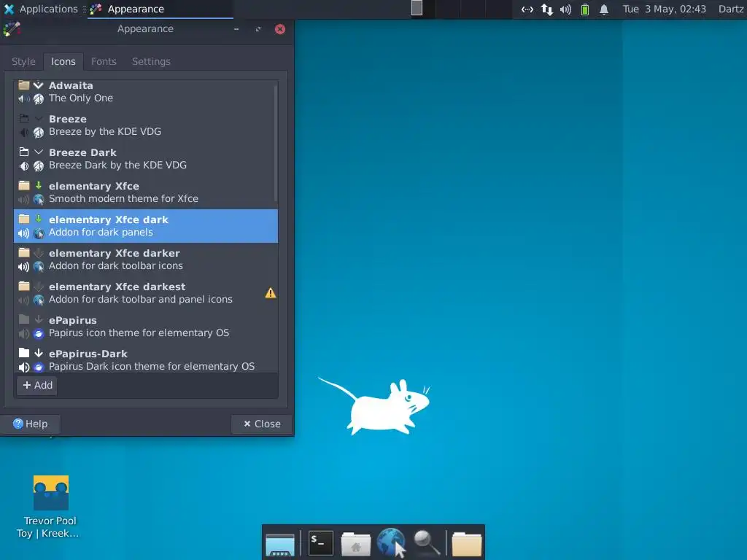Click ePapirus-Dark download arrow preview icon
This screenshot has width=747, height=560.
(39, 354)
